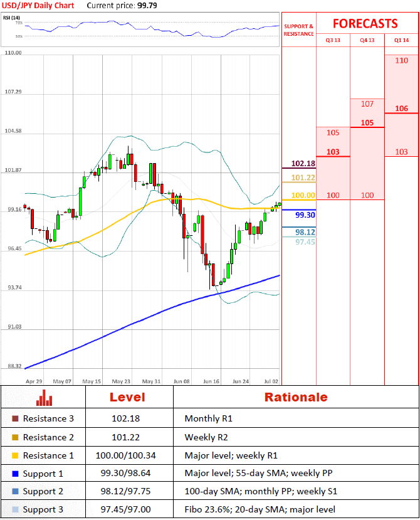Viewport: 420px width, 520px height.
Task: Click the 104.58 price axis label
Action: point(13,131)
